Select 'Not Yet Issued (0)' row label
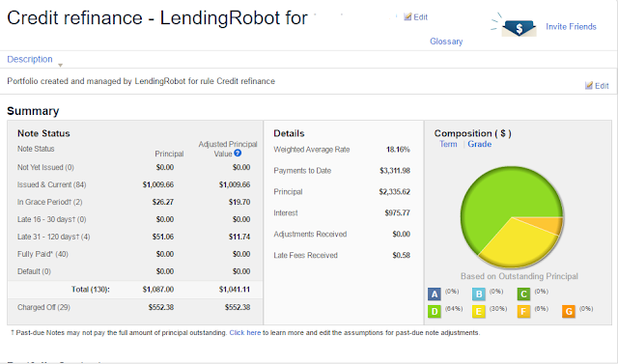This screenshot has width=618, height=364. 45,167
